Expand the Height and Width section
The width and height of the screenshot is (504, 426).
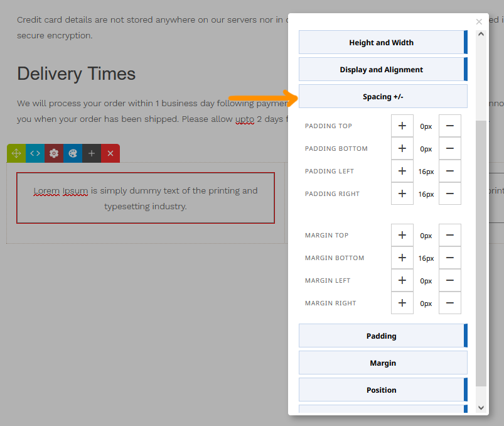click(382, 43)
